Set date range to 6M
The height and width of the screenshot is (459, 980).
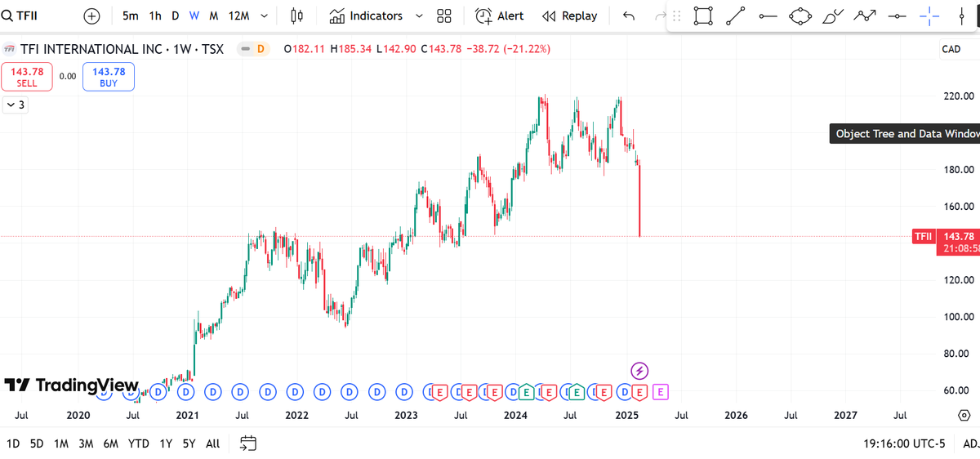click(x=111, y=443)
